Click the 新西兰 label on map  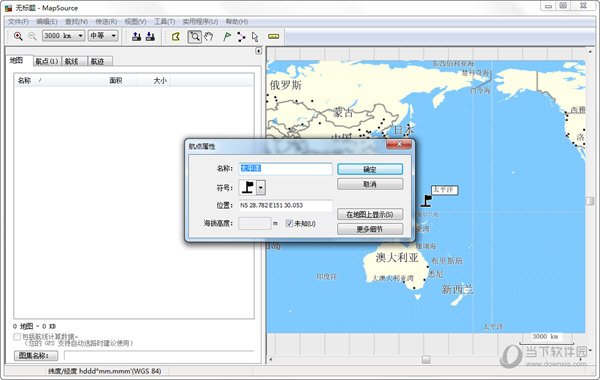tap(457, 289)
